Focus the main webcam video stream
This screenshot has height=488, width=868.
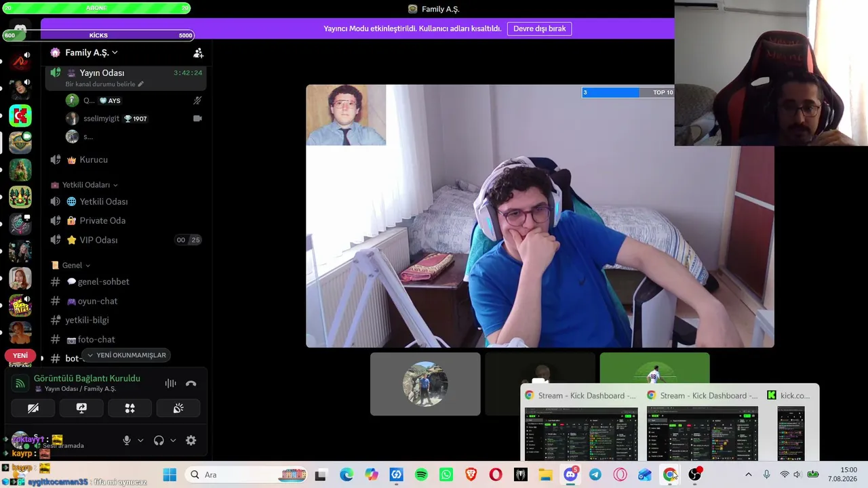tap(540, 216)
